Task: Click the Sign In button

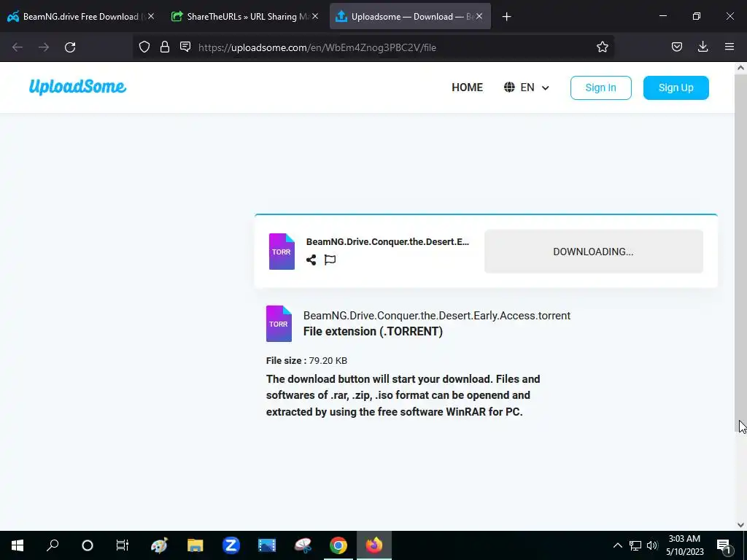Action: point(601,87)
